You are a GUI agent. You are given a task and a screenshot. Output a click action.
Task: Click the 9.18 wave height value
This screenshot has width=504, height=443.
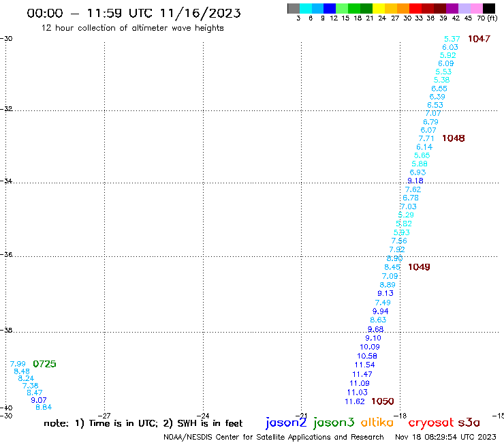(x=415, y=181)
